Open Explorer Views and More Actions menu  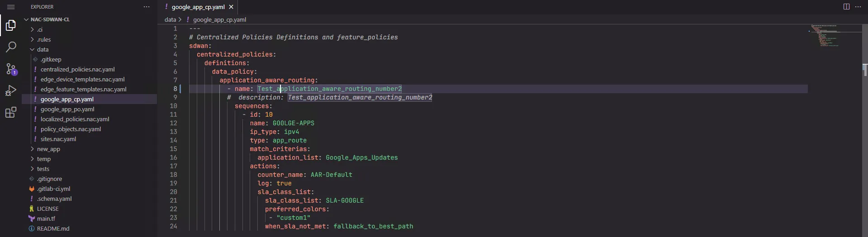click(147, 7)
